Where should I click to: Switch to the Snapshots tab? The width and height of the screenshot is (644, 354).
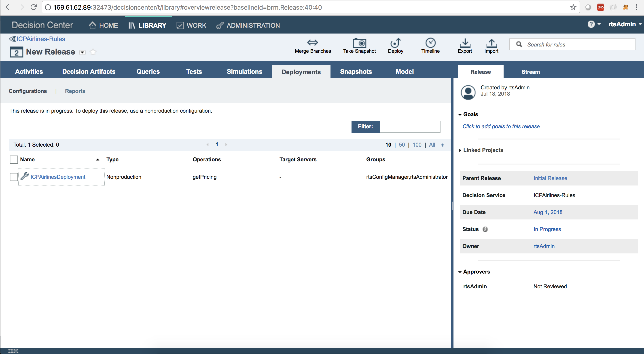coord(356,72)
